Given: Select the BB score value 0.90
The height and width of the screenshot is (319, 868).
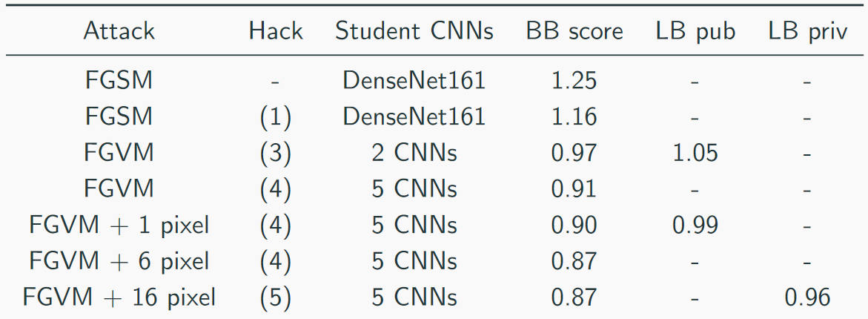Looking at the screenshot, I should 574,226.
